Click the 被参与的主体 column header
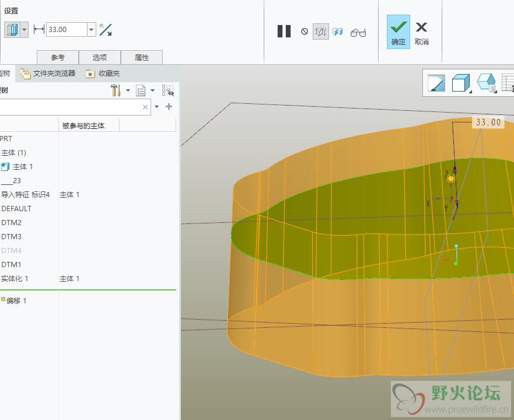514x420 pixels. (83, 126)
